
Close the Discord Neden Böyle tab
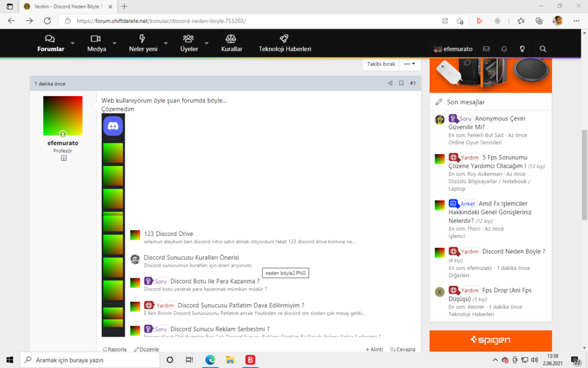tap(110, 7)
